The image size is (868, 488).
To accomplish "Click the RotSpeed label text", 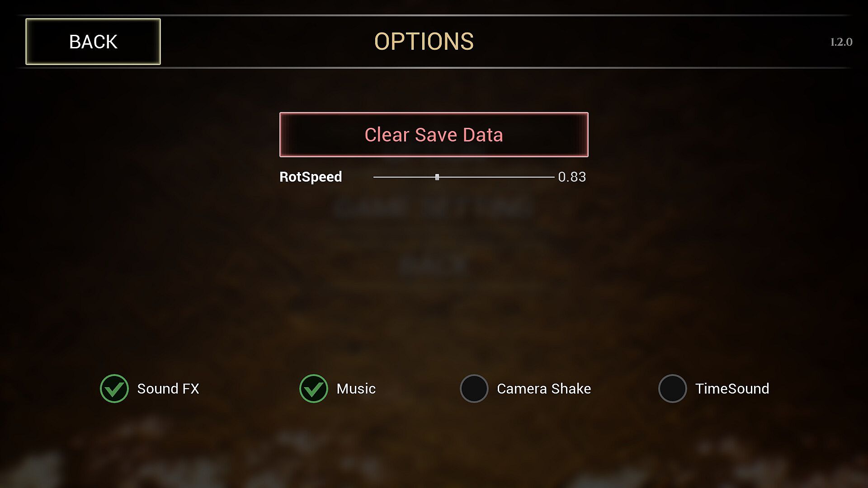I will (311, 177).
